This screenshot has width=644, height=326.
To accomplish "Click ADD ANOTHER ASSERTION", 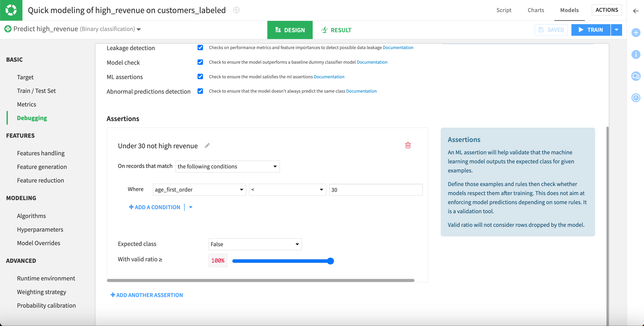I will point(147,295).
